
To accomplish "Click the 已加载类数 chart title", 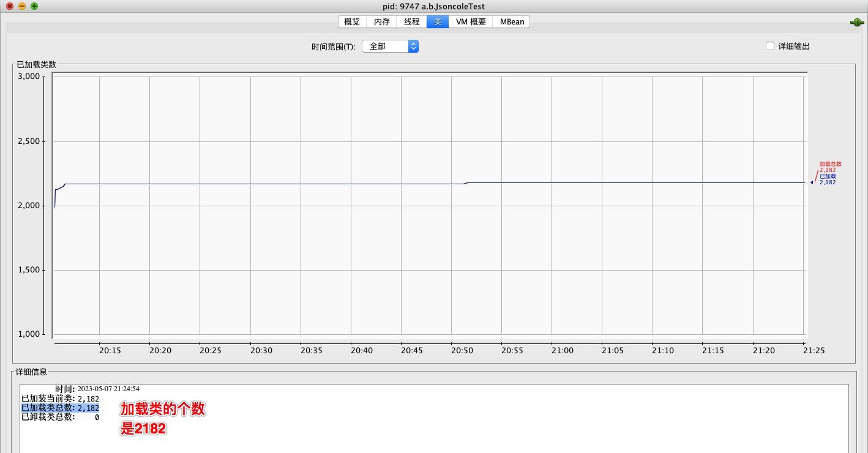I will pos(36,64).
